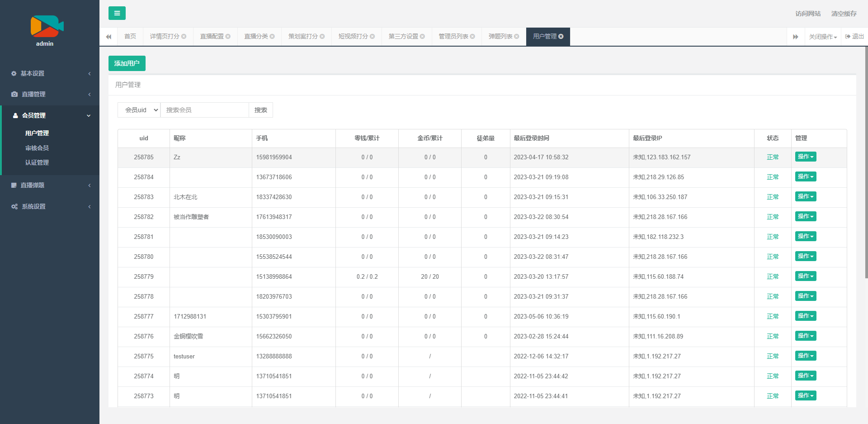The width and height of the screenshot is (868, 424).
Task: Click the 访问网站 link
Action: point(808,14)
